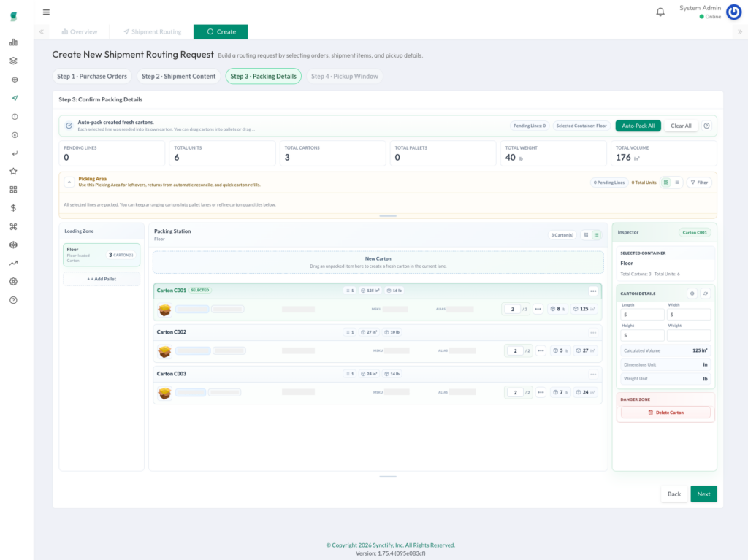Image resolution: width=748 pixels, height=560 pixels.
Task: Click the Delete Carton button
Action: [x=665, y=413]
